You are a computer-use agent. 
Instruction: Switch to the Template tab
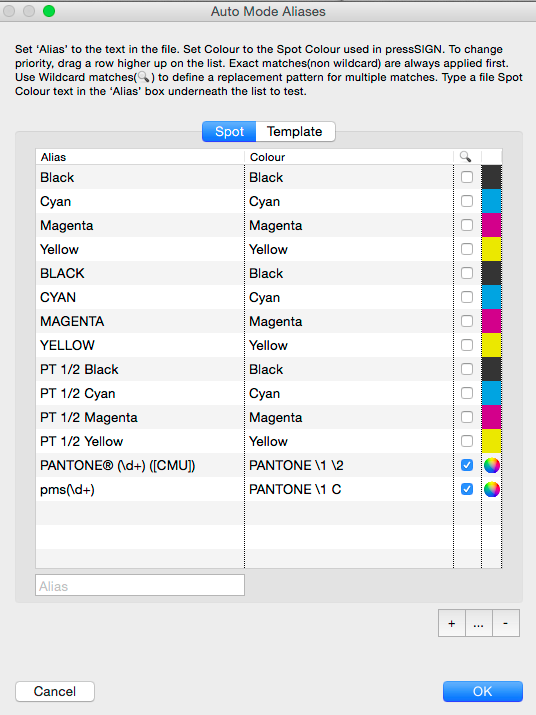pyautogui.click(x=295, y=131)
